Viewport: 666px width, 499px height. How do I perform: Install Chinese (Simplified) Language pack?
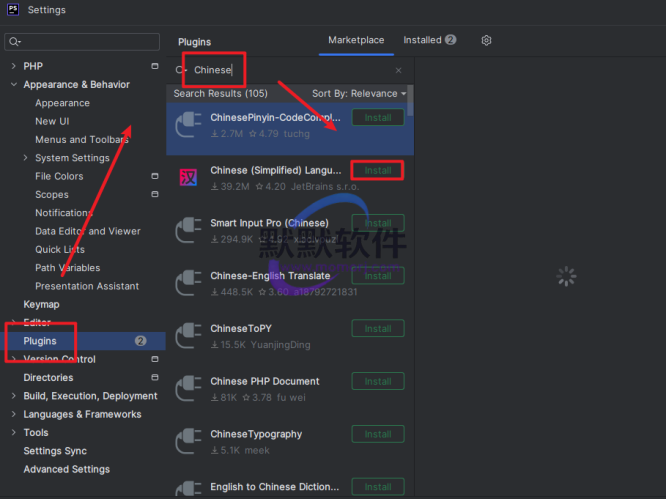click(378, 170)
